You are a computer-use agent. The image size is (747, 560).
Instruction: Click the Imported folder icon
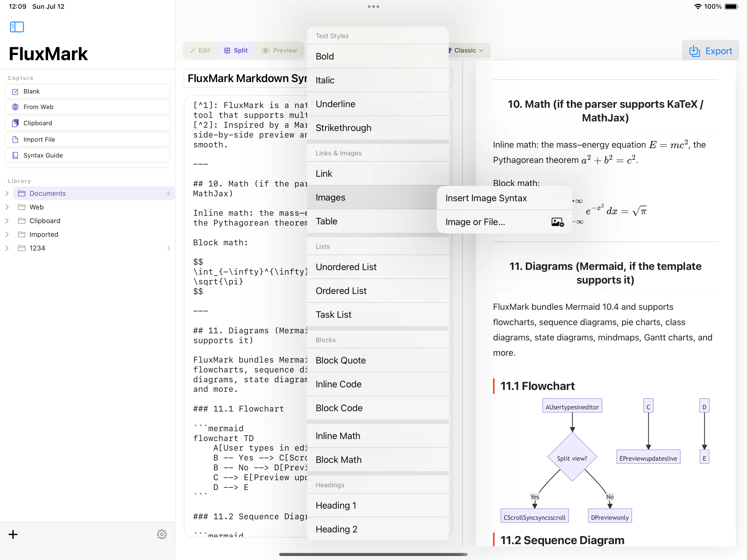[22, 234]
